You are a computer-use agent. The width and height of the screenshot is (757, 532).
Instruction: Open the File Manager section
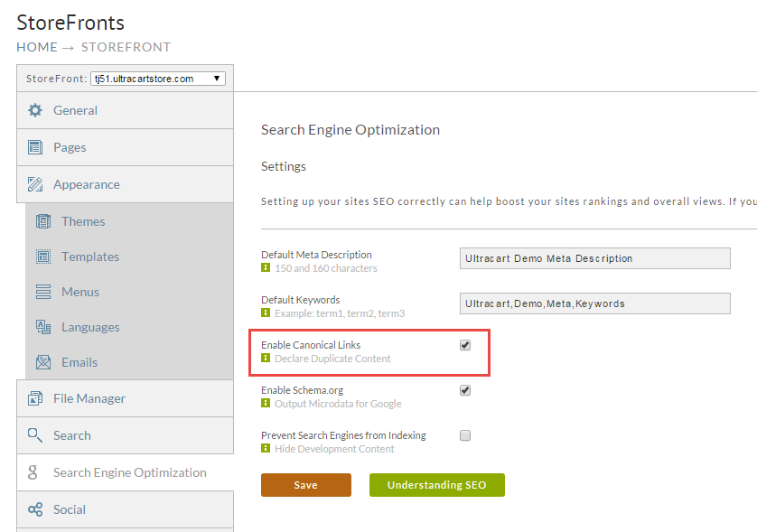point(125,398)
